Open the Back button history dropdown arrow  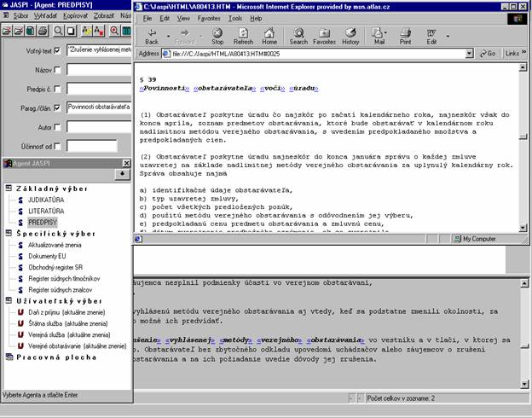click(x=168, y=36)
